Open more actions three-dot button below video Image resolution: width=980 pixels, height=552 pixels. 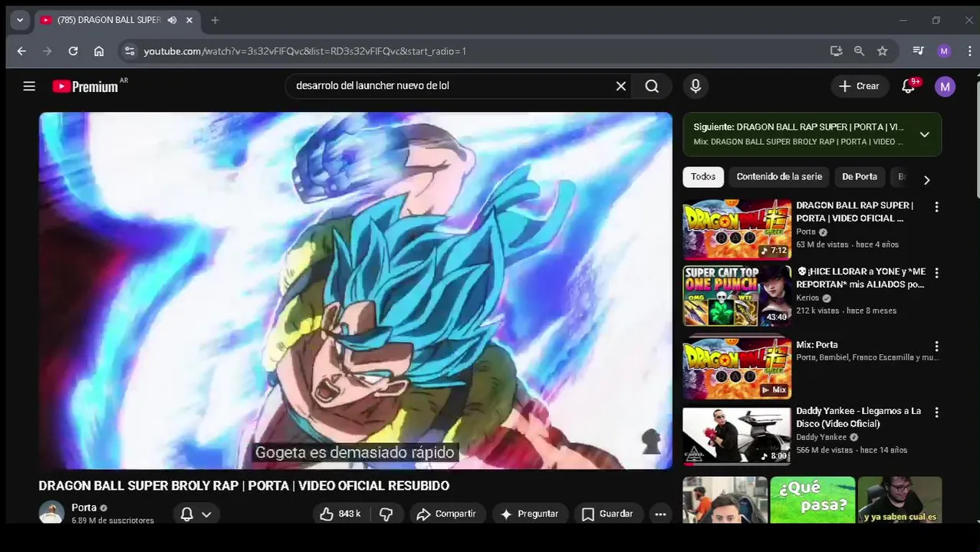[x=660, y=514]
